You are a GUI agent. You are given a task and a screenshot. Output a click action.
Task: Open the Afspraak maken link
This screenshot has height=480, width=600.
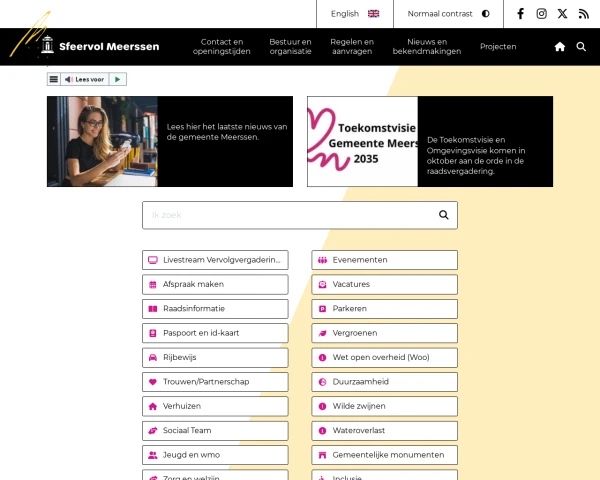[x=215, y=284]
